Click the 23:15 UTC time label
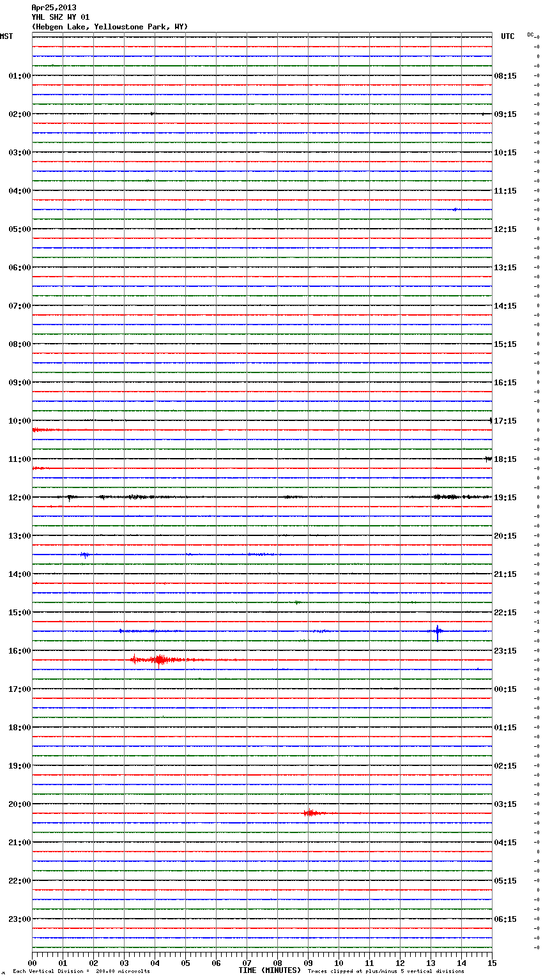 coord(505,651)
